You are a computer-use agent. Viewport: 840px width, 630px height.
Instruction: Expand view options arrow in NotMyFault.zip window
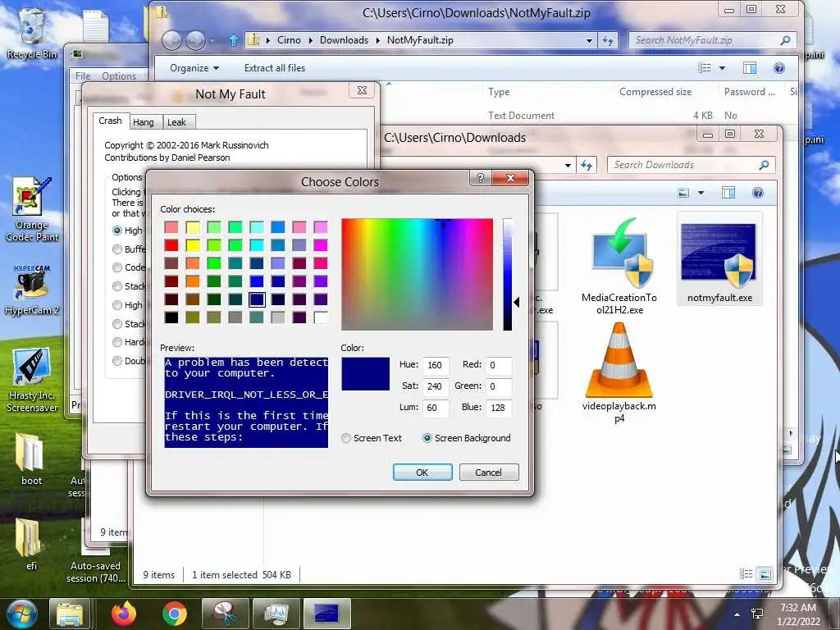(x=722, y=68)
